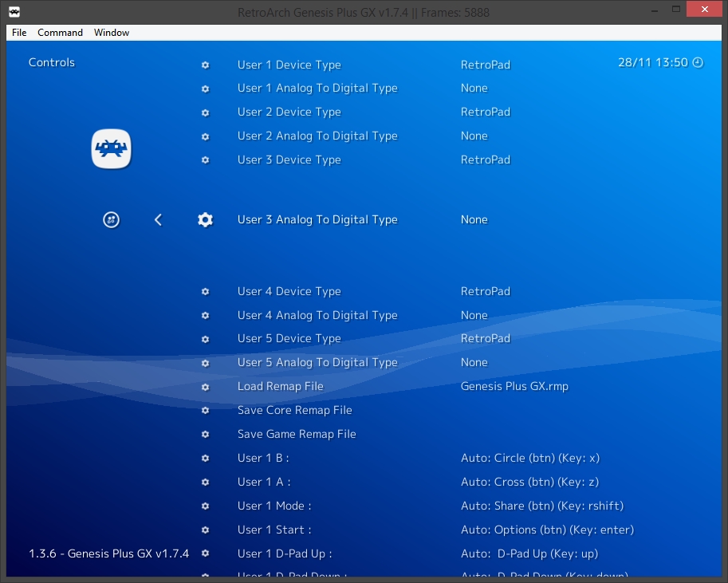Click the Genesis Plus GX.rmp file name
Screen dimensions: 728x583
pyautogui.click(x=514, y=387)
